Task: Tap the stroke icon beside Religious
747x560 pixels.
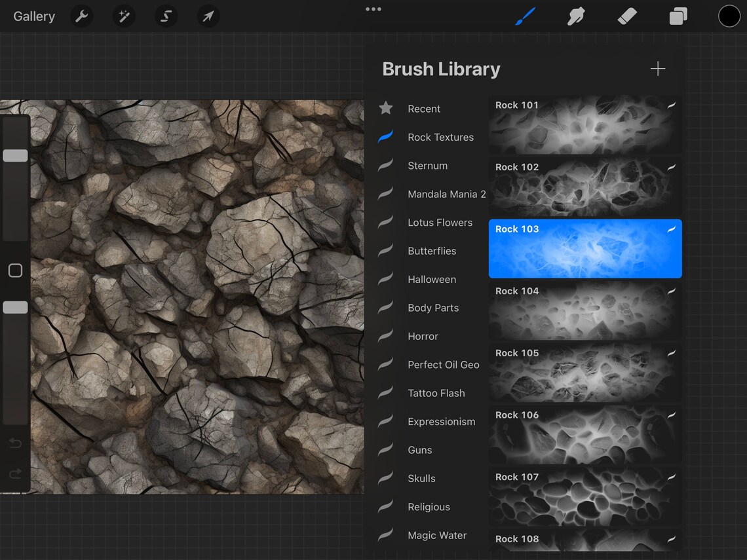Action: point(385,507)
